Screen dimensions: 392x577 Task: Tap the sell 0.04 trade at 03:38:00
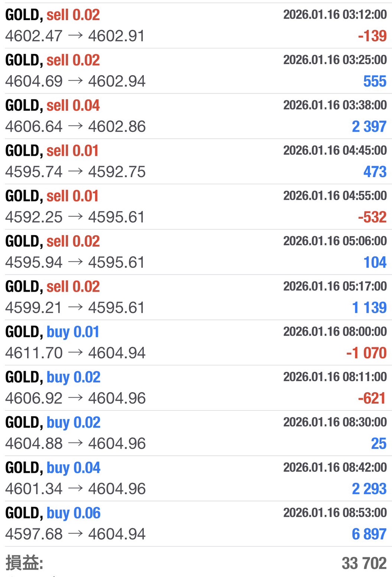pyautogui.click(x=196, y=116)
